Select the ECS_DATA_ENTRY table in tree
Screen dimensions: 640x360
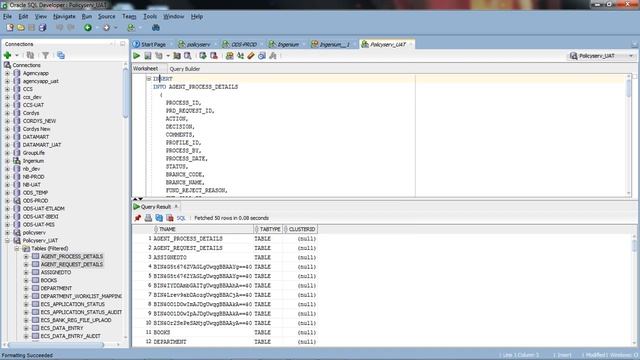pos(62,328)
